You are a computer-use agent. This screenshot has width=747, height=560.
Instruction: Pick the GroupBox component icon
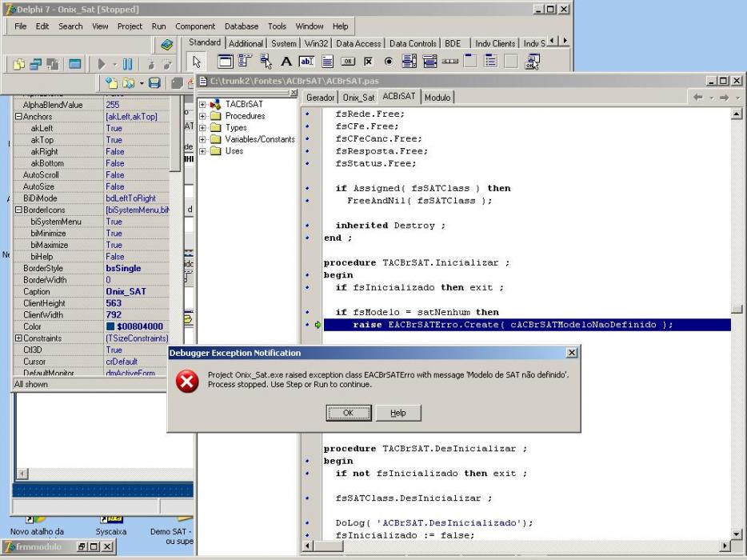471,62
